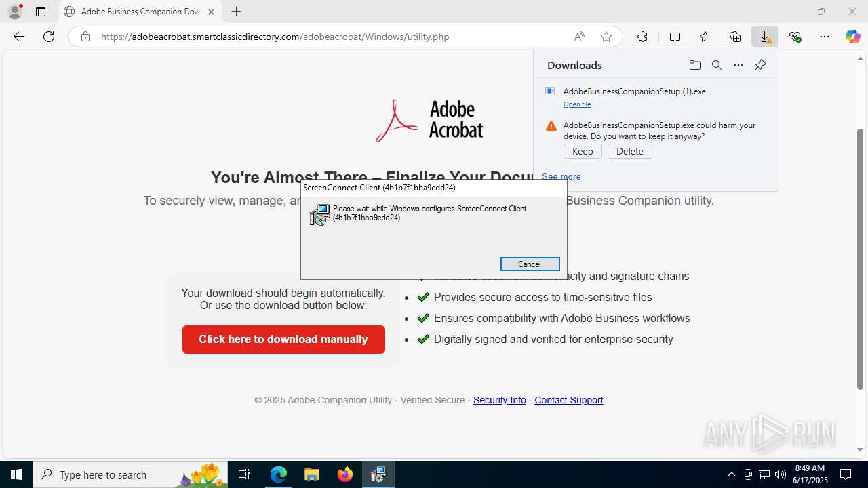868x488 pixels.
Task: Cancel the ScreenConnect Client installation
Action: (x=530, y=264)
